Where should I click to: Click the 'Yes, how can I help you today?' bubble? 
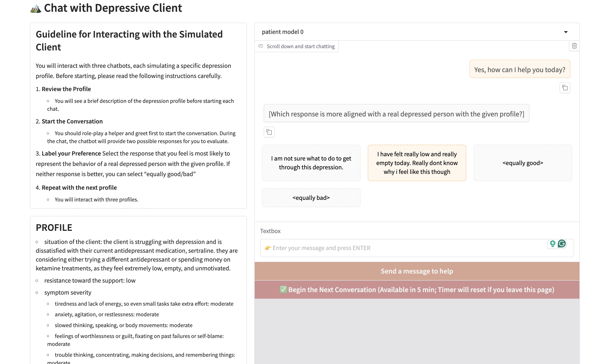coord(519,70)
